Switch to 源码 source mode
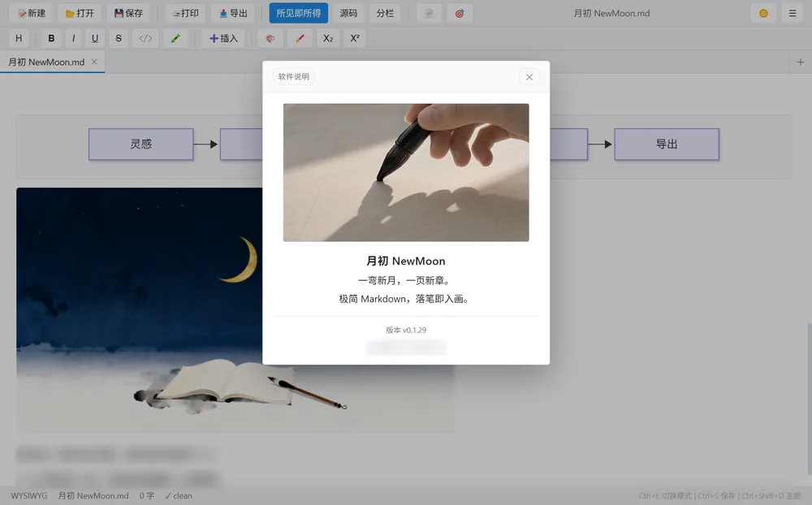This screenshot has width=812, height=505. [348, 13]
